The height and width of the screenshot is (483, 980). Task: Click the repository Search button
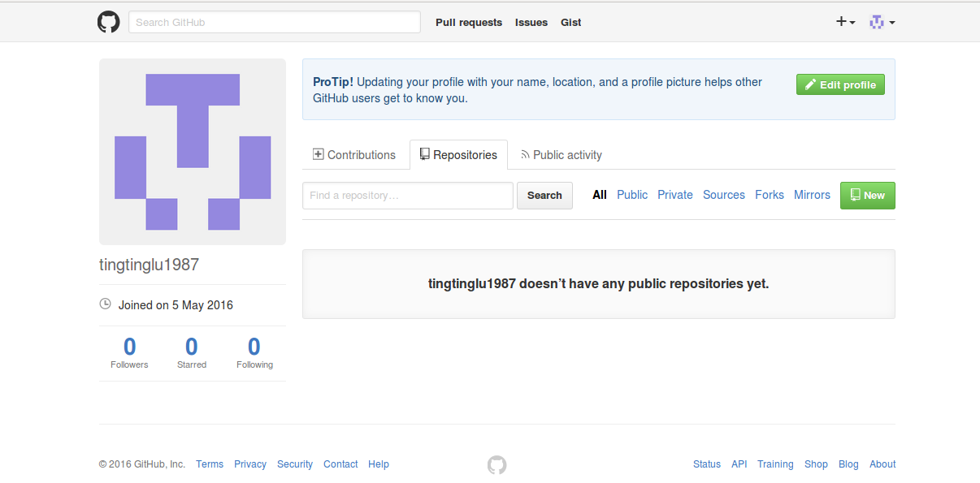click(544, 195)
